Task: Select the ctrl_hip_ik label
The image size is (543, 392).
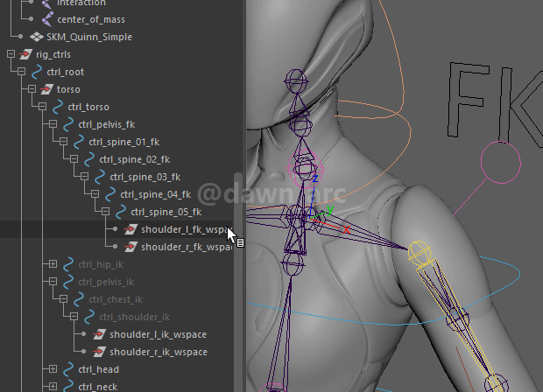Action: 101,264
